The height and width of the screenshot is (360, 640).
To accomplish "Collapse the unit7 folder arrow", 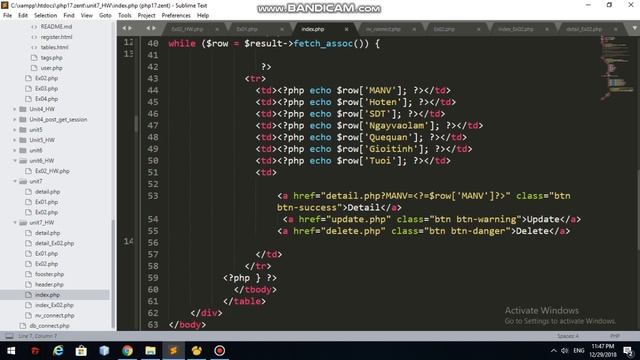I will click(x=15, y=181).
